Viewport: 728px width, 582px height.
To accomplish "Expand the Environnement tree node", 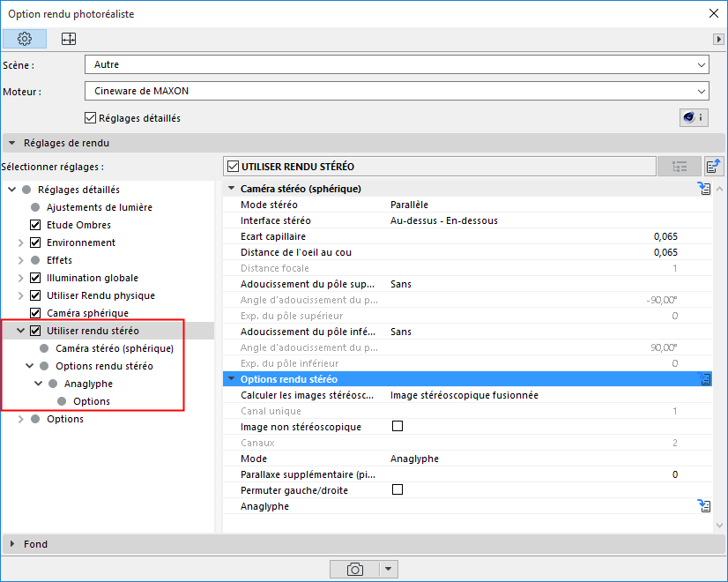I will tap(21, 242).
